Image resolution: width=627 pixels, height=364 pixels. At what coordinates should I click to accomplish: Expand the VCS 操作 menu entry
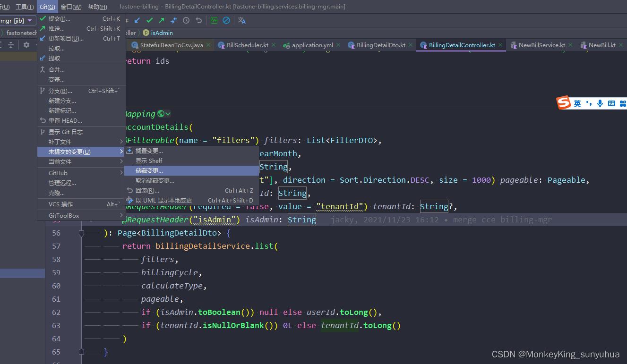(x=81, y=204)
